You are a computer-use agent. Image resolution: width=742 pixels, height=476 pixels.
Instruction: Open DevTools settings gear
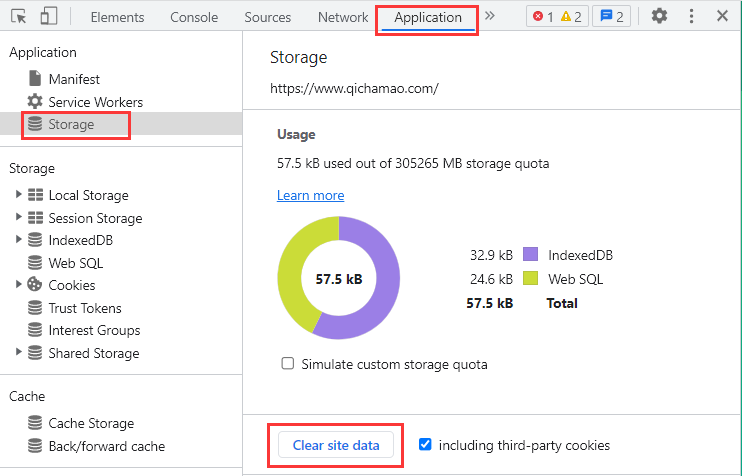(659, 17)
